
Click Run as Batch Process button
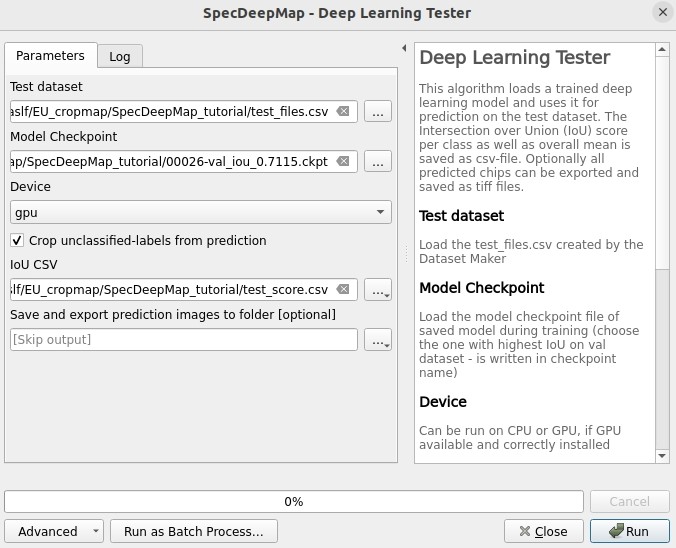194,531
